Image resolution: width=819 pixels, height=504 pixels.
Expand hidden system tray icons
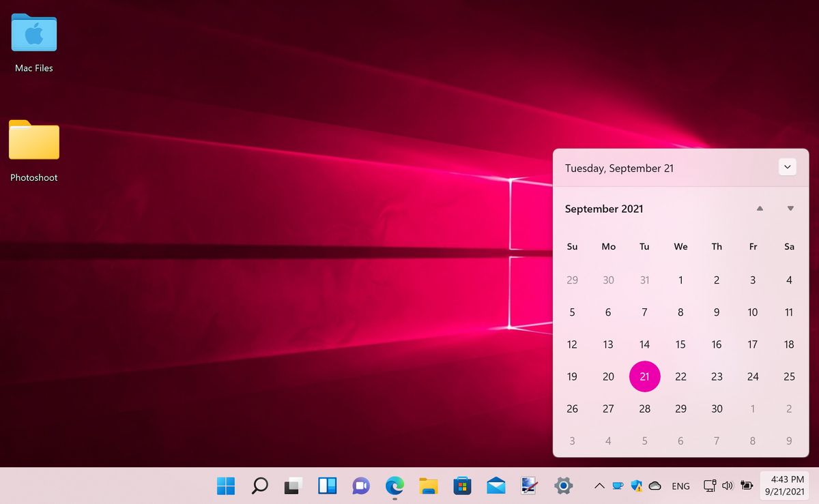pyautogui.click(x=599, y=486)
